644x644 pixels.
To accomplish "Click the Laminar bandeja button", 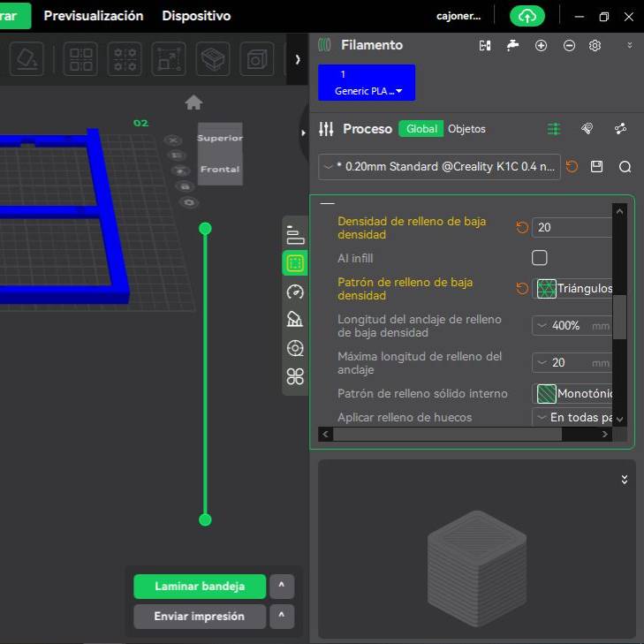I will [x=200, y=587].
